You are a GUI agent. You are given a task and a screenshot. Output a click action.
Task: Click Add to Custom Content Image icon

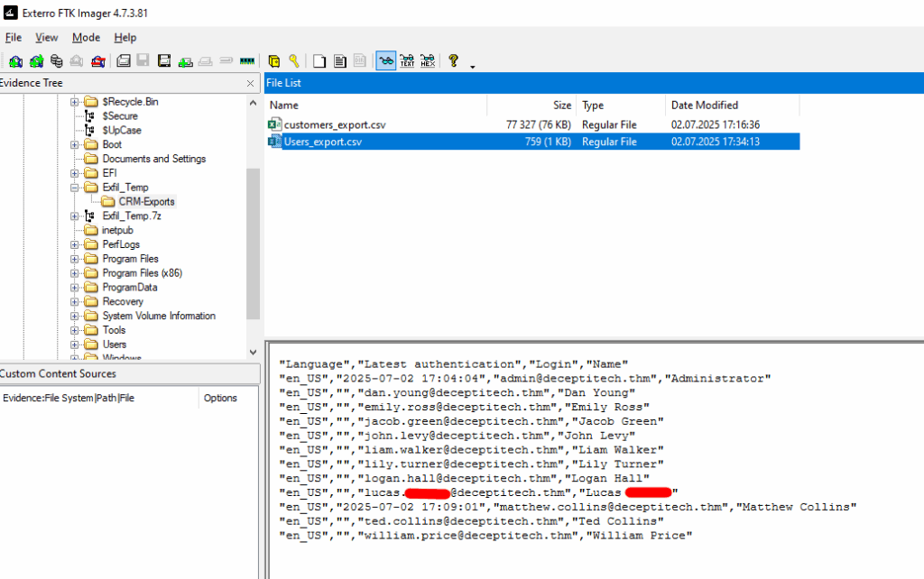(x=186, y=60)
